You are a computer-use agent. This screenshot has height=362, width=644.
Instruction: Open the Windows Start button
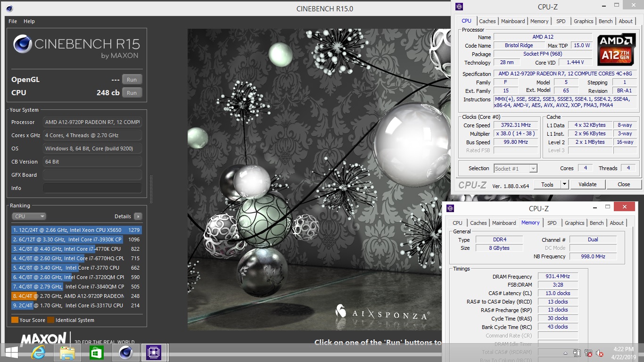12,353
